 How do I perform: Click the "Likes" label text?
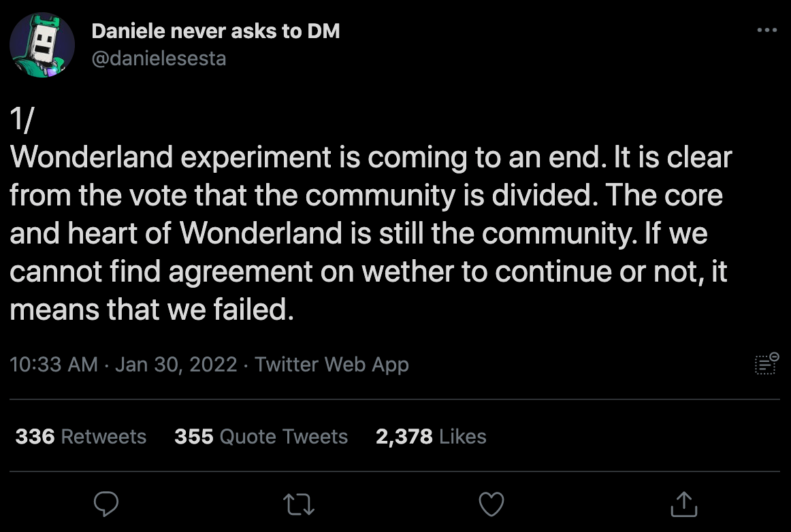click(x=463, y=436)
